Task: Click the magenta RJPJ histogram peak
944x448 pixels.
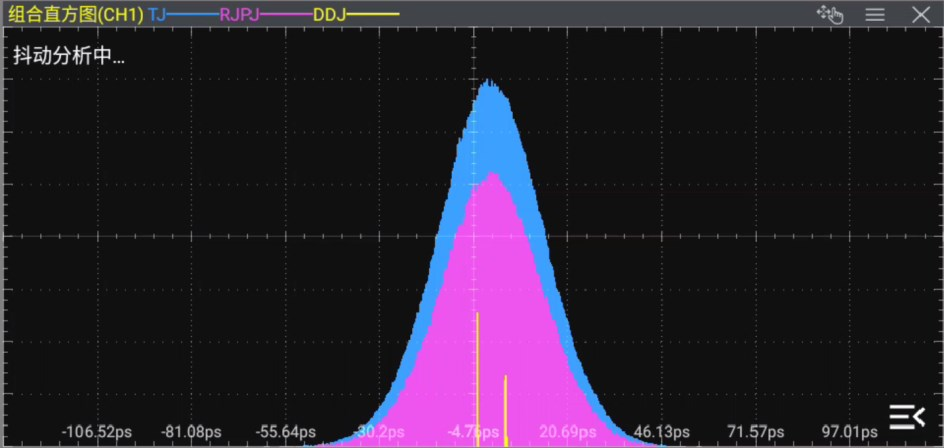Action: (492, 177)
